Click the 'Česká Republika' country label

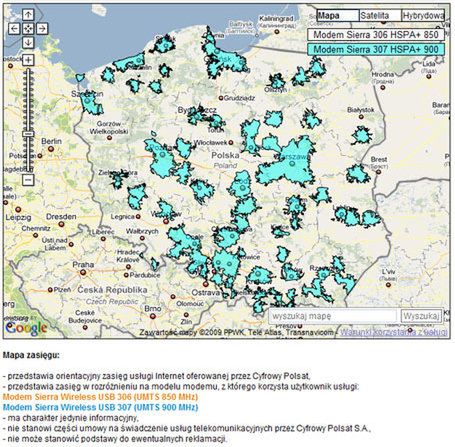(112, 290)
